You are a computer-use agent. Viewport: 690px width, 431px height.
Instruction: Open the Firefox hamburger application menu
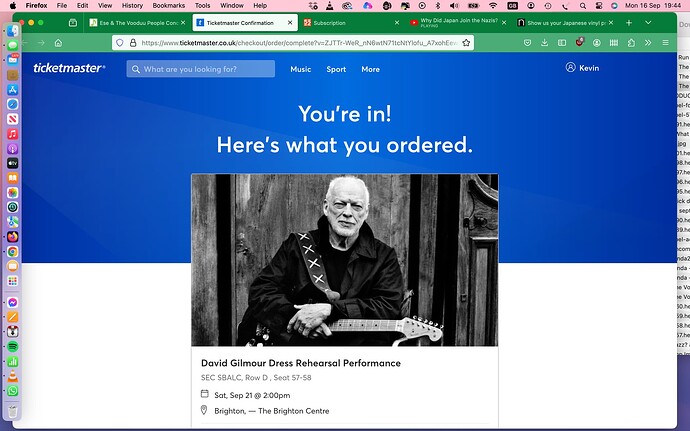pos(665,43)
